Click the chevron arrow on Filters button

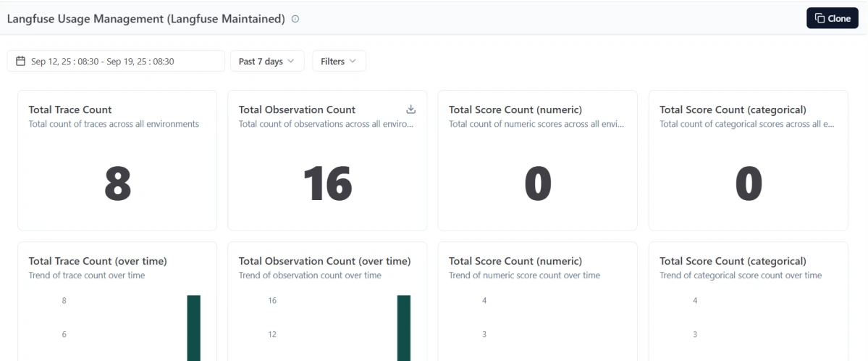click(x=353, y=61)
